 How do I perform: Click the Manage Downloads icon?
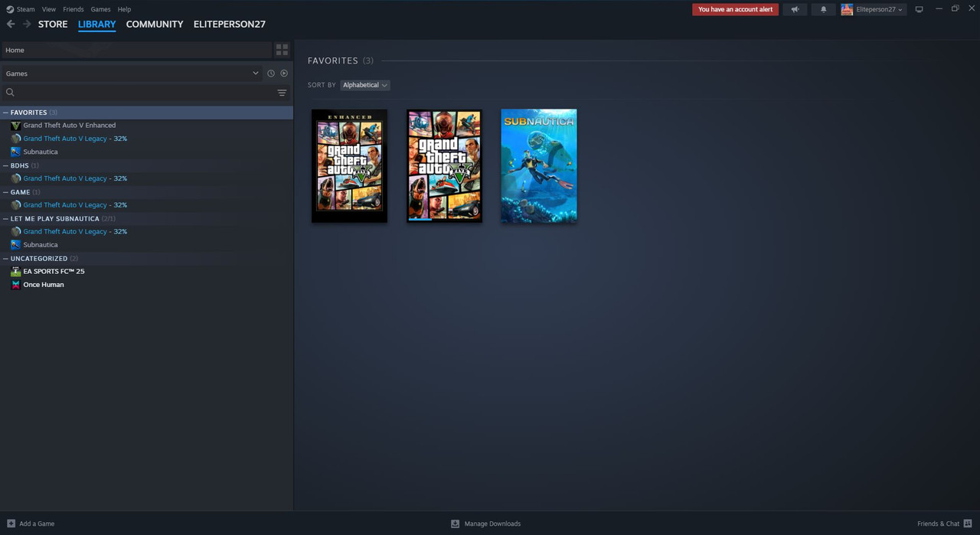tap(455, 524)
